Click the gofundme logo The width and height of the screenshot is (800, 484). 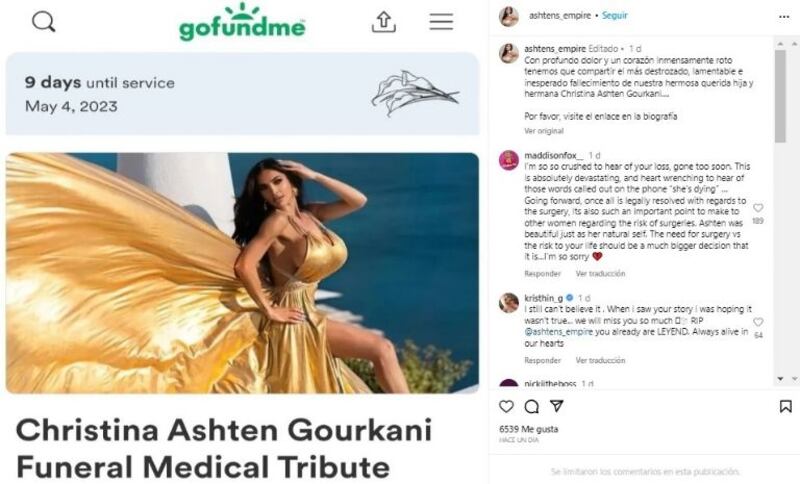242,22
